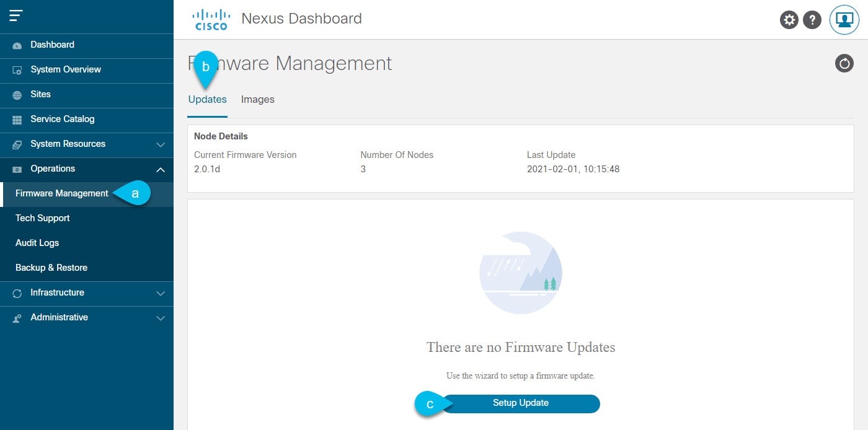The height and width of the screenshot is (430, 868).
Task: Switch to the Images tab
Action: 257,99
